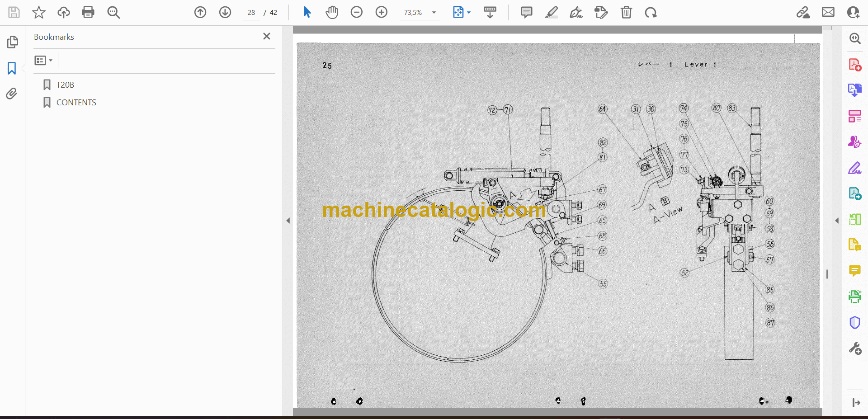This screenshot has height=419, width=868.
Task: Open the Request Signatures tool
Action: click(855, 142)
